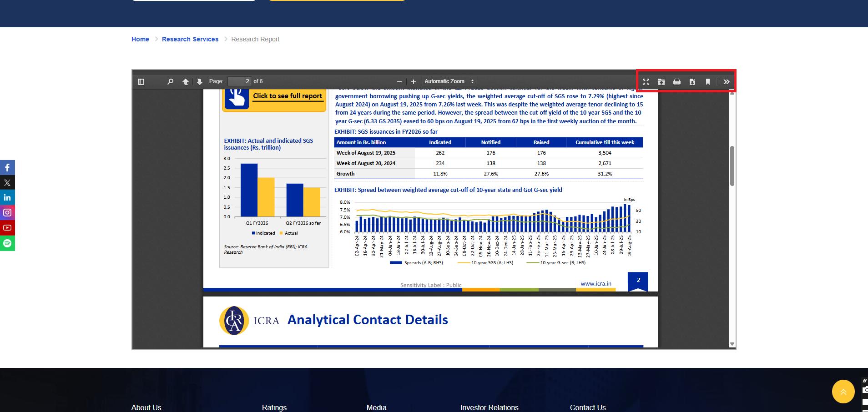868x412 pixels.
Task: Open the Automatic Zoom dropdown
Action: (x=449, y=81)
